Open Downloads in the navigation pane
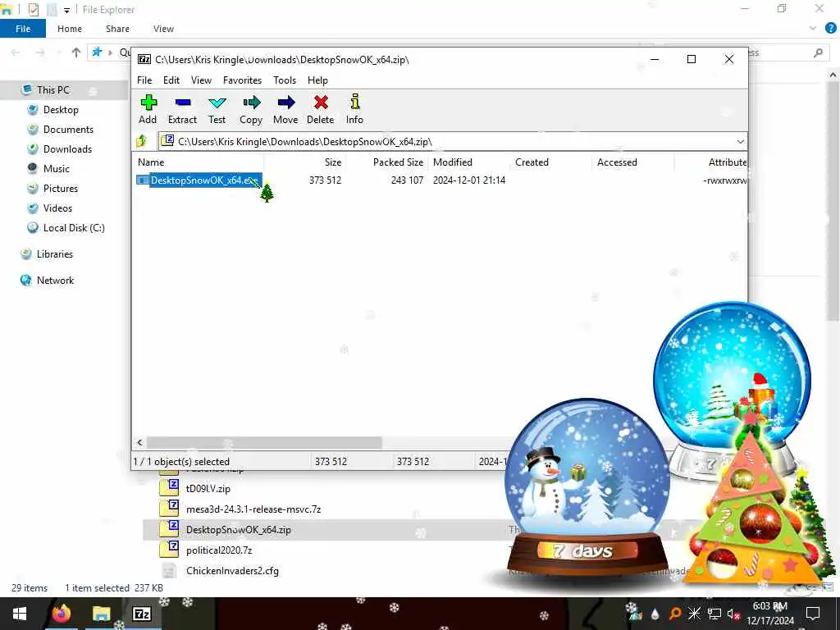Image resolution: width=840 pixels, height=630 pixels. (x=67, y=149)
